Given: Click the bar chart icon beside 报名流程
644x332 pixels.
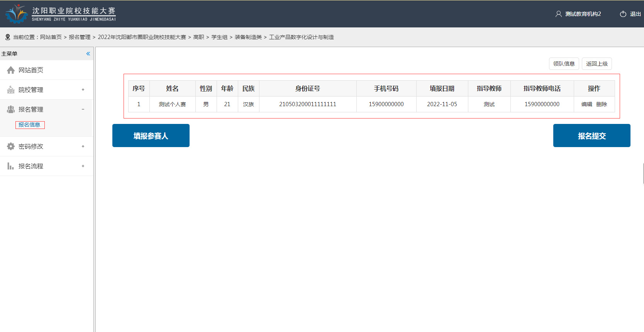Looking at the screenshot, I should (11, 166).
